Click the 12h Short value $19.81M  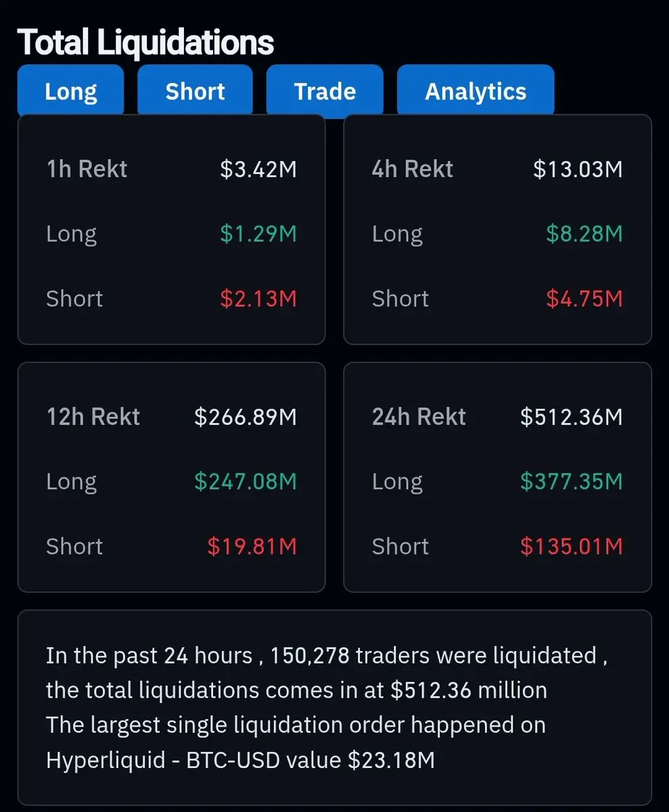tap(252, 547)
